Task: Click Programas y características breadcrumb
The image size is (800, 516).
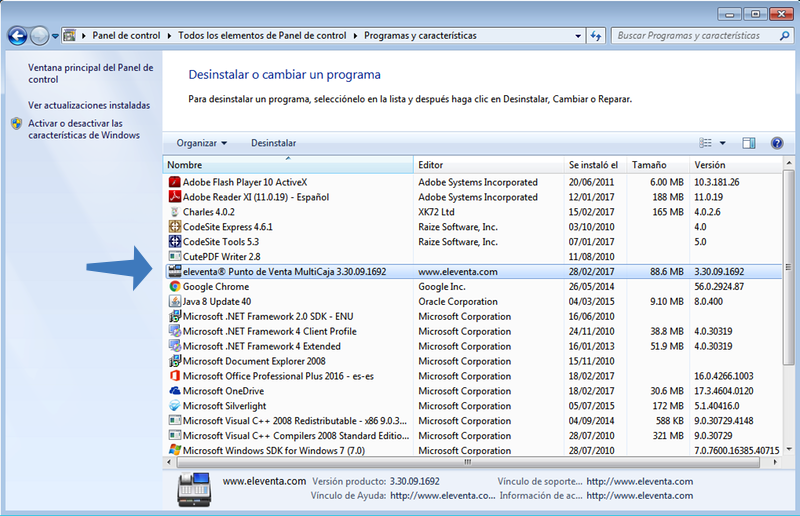Action: tap(420, 36)
